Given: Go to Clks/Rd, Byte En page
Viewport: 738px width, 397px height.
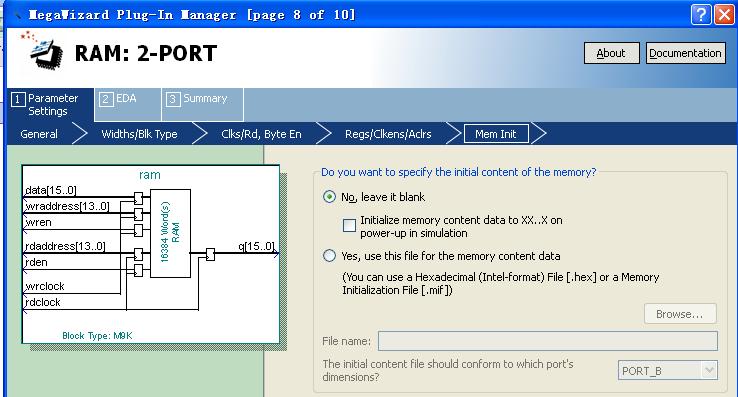Looking at the screenshot, I should [x=261, y=134].
